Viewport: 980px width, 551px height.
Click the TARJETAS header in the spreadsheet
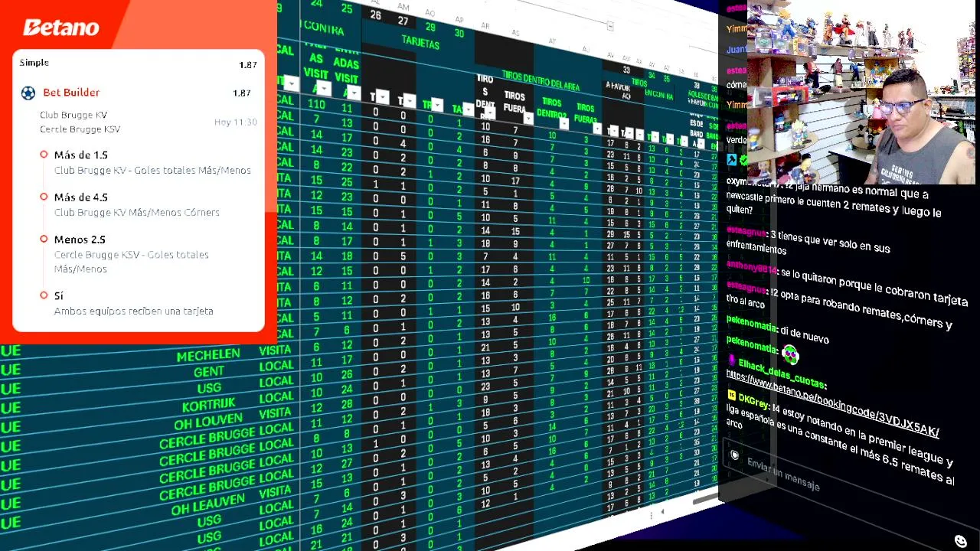click(420, 44)
